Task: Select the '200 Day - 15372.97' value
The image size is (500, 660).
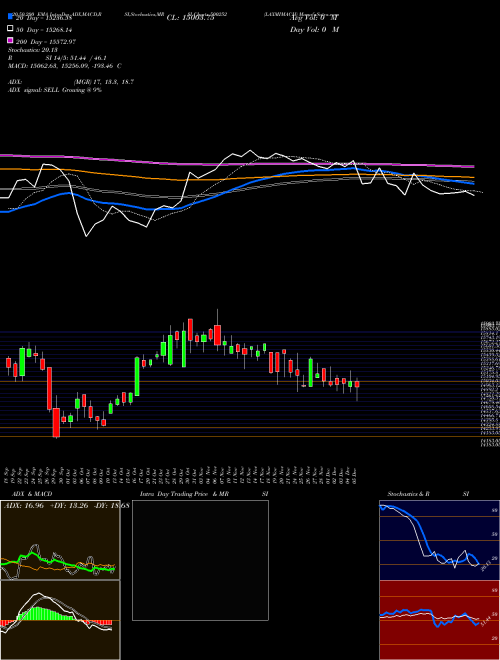Action: click(46, 42)
